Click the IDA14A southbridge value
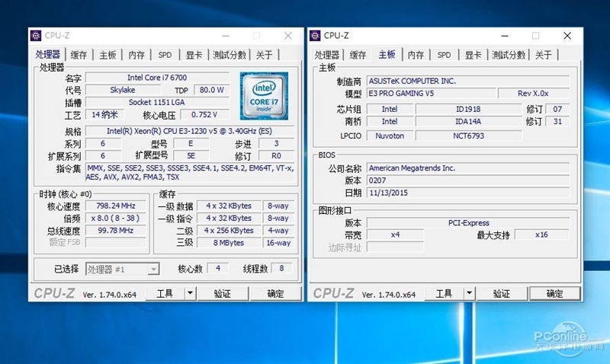This screenshot has height=364, width=610. click(x=468, y=122)
